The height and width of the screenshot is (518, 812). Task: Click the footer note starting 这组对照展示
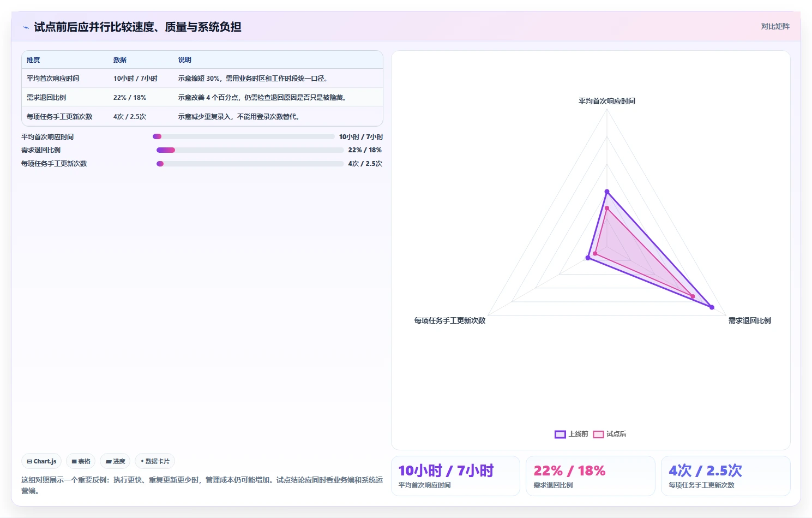(x=202, y=485)
